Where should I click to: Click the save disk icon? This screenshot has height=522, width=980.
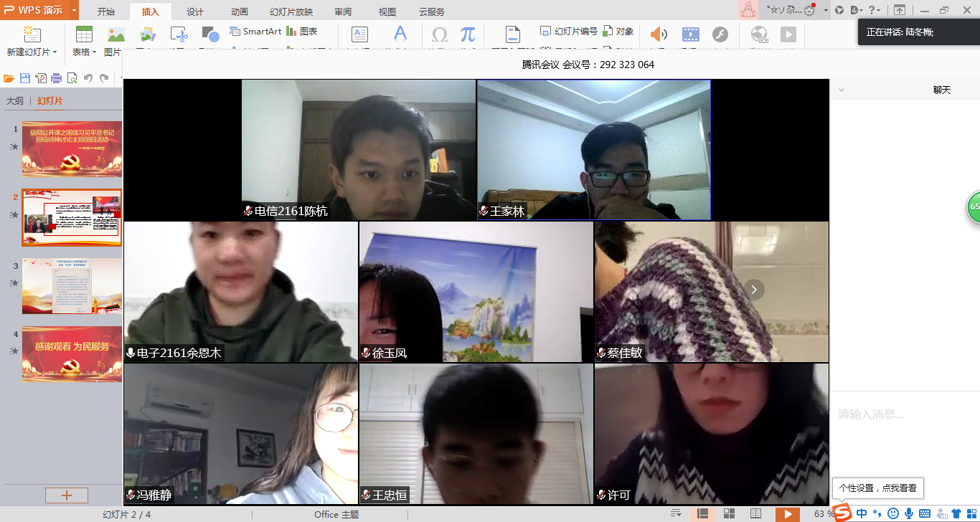[25, 78]
